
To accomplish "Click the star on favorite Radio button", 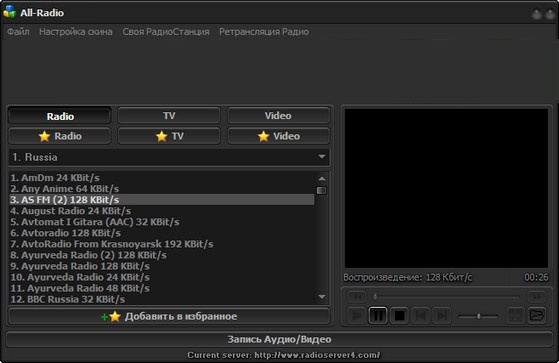I will pyautogui.click(x=44, y=136).
